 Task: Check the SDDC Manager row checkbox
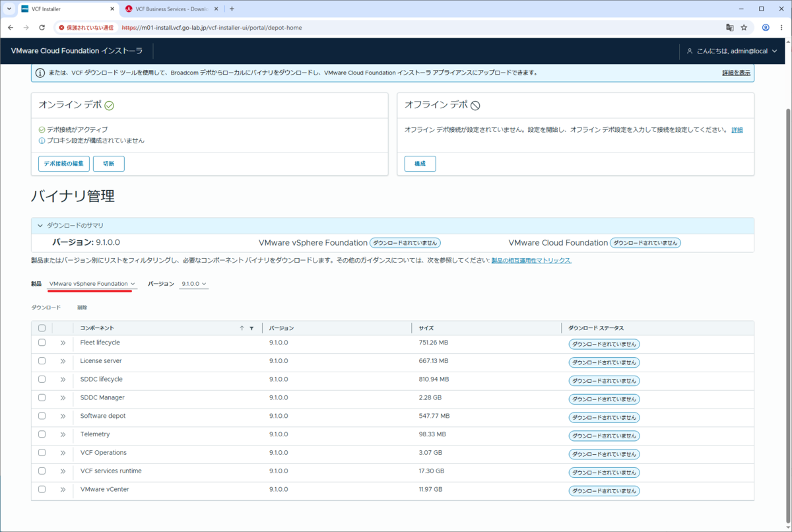42,398
